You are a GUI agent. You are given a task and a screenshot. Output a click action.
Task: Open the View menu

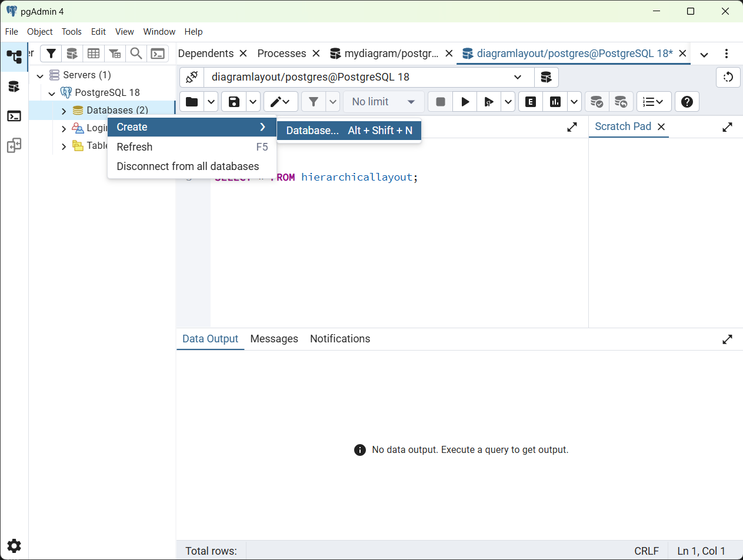point(125,32)
